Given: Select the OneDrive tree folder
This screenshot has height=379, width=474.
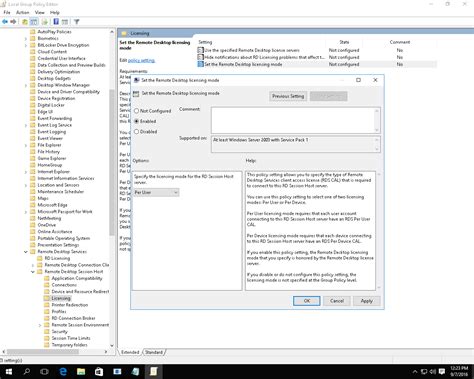Looking at the screenshot, I should pyautogui.click(x=47, y=225).
